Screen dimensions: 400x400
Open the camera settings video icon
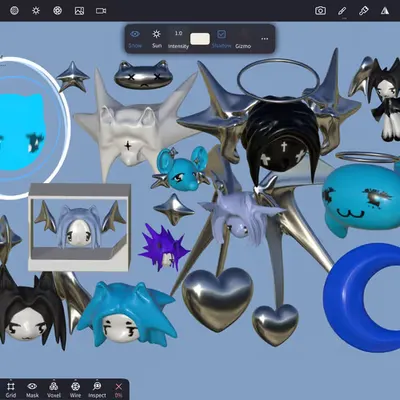(x=101, y=11)
